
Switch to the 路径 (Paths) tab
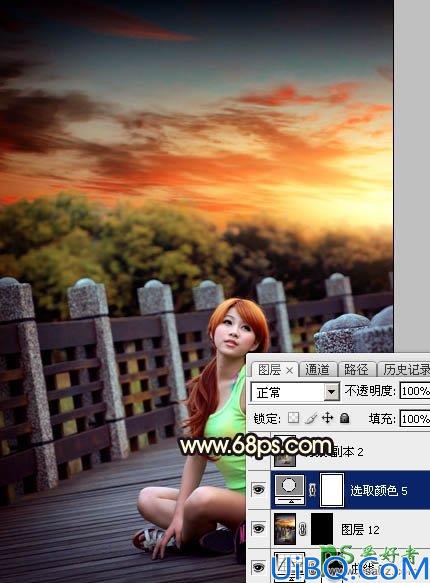[x=356, y=370]
